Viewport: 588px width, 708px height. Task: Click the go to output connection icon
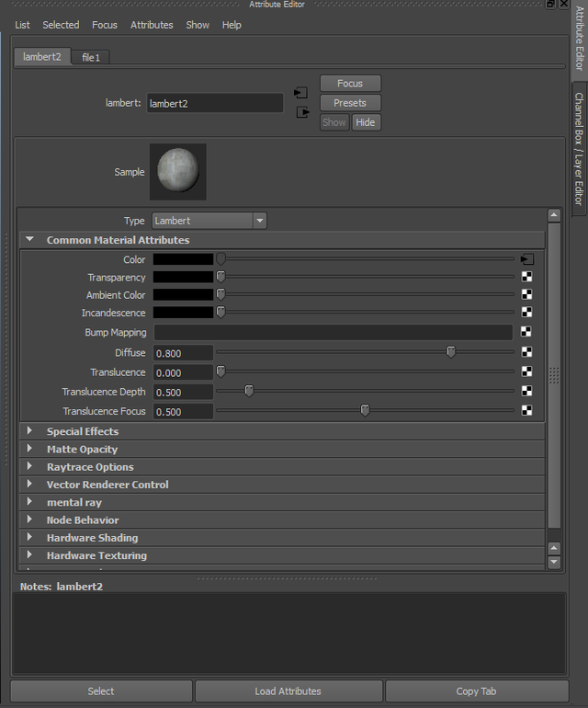[302, 112]
